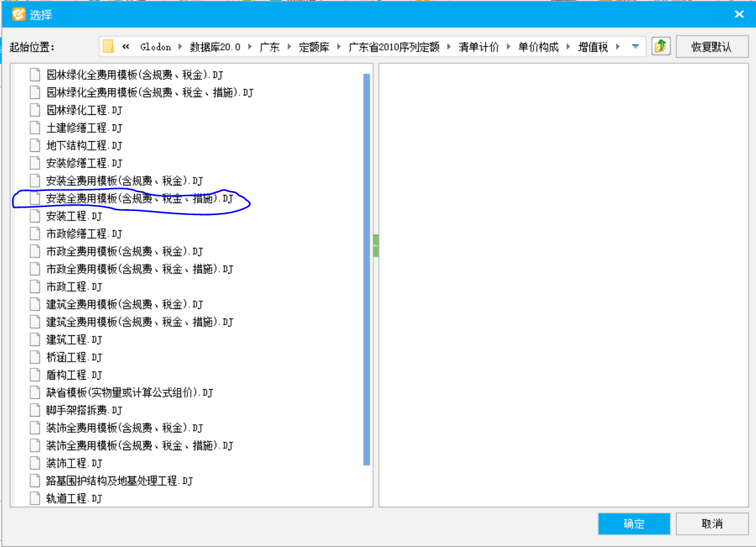The image size is (756, 547).
Task: Expand the arrow after 清单计价 breadcrumb
Action: pyautogui.click(x=509, y=47)
